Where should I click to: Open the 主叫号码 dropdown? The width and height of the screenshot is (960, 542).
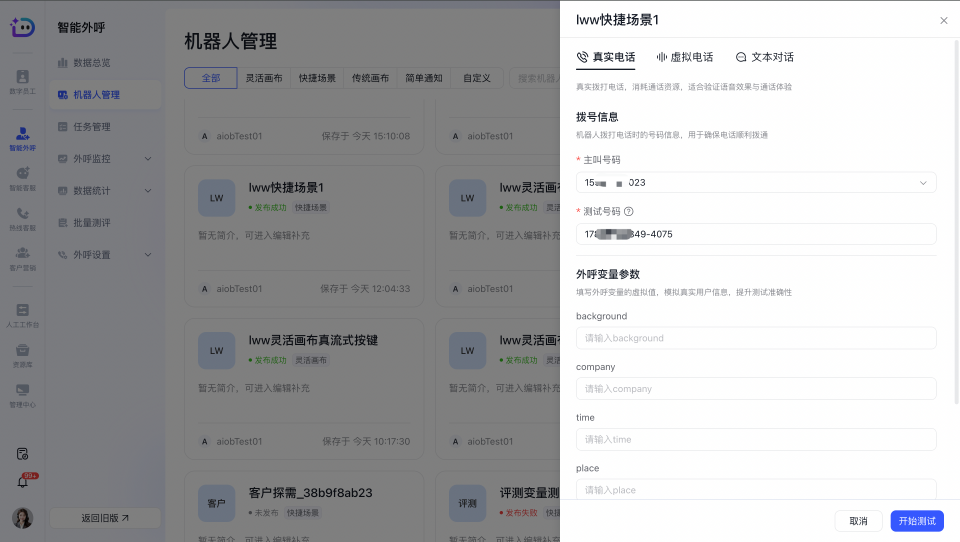pyautogui.click(x=756, y=183)
